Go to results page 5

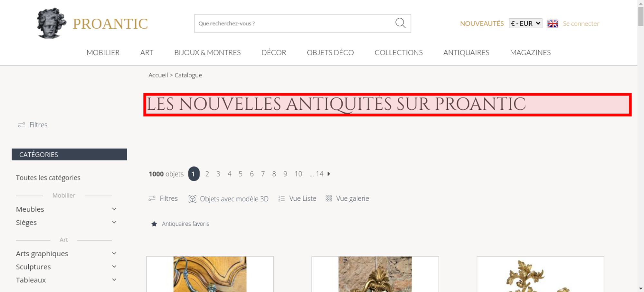[240, 174]
